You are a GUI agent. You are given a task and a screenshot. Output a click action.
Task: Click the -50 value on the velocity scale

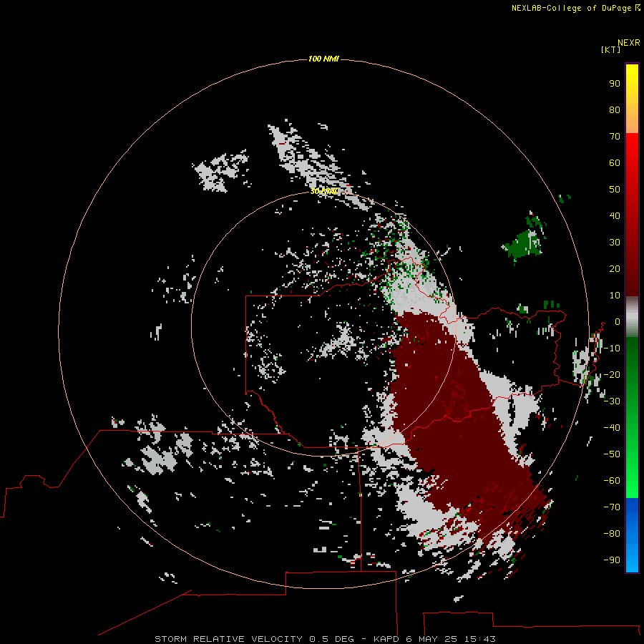(612, 454)
